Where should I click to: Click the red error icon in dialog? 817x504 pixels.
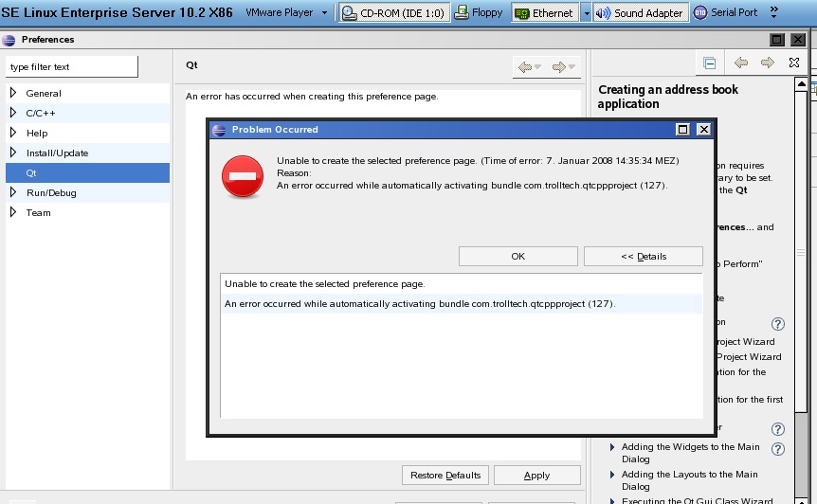pyautogui.click(x=243, y=176)
